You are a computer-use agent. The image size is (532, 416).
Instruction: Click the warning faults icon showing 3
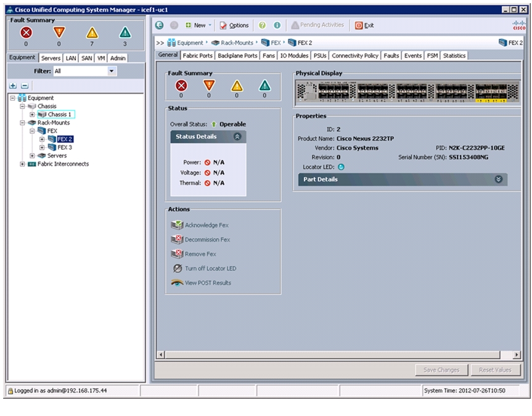125,33
